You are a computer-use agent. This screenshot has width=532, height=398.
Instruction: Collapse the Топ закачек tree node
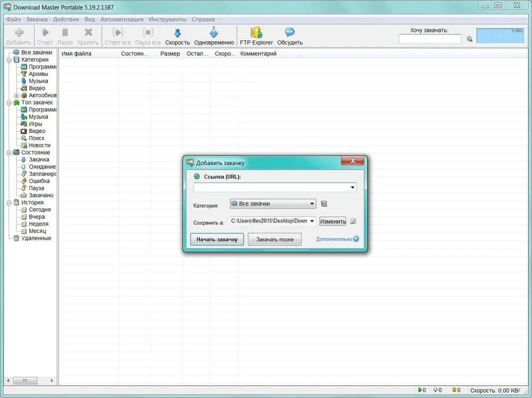pyautogui.click(x=9, y=103)
